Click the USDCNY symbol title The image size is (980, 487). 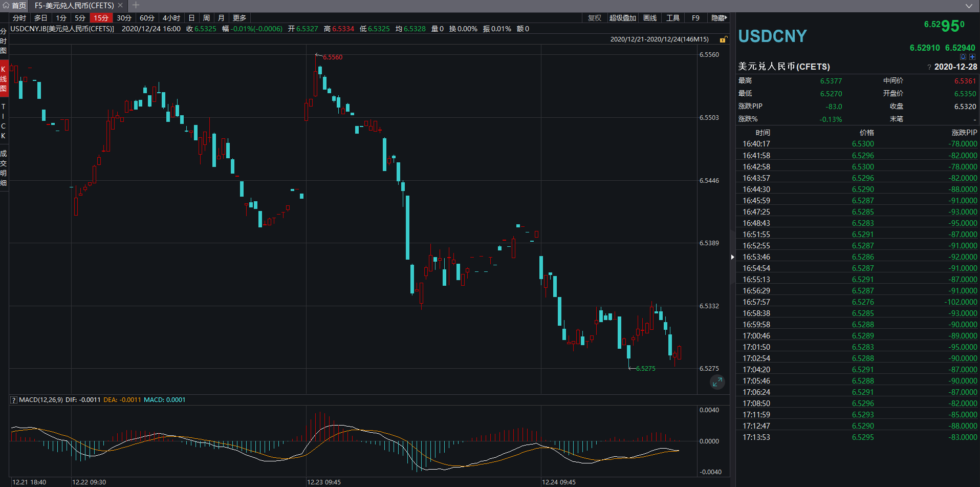773,36
